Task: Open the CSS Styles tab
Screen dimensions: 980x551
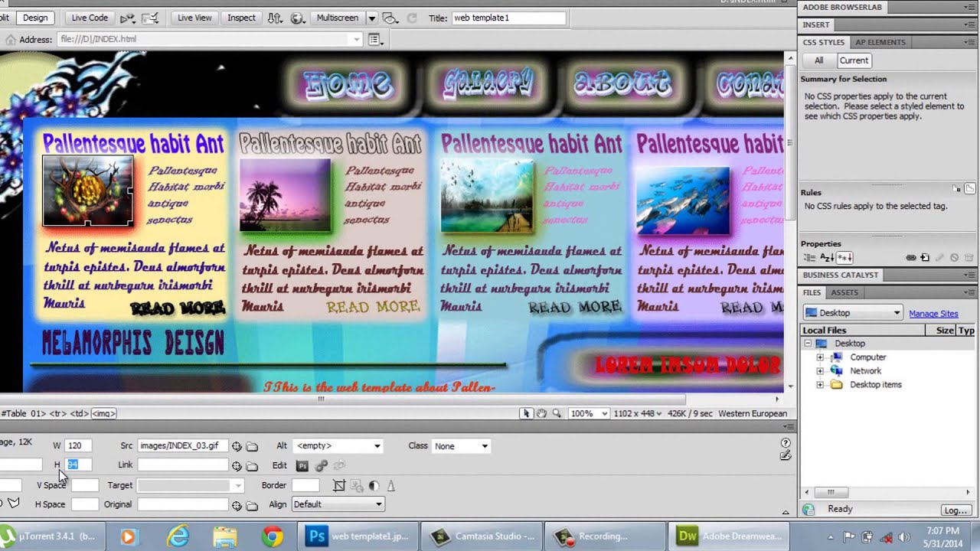Action: (823, 42)
